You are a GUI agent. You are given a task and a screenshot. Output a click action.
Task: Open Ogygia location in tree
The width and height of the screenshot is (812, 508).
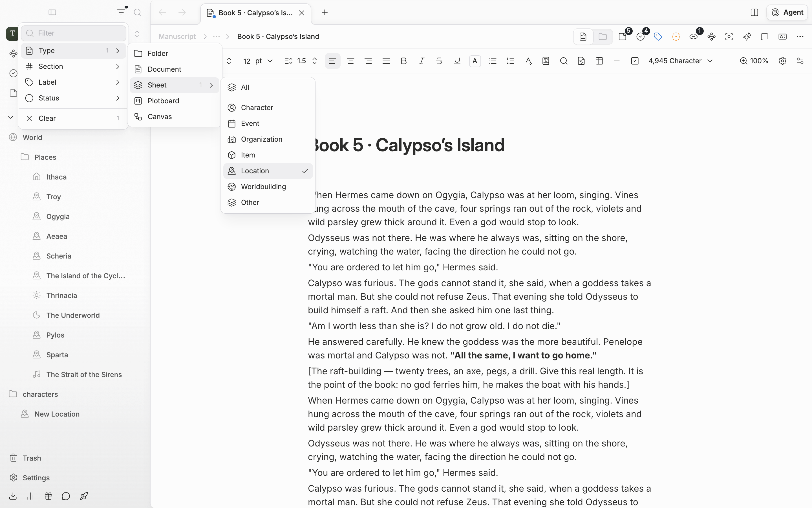[58, 216]
